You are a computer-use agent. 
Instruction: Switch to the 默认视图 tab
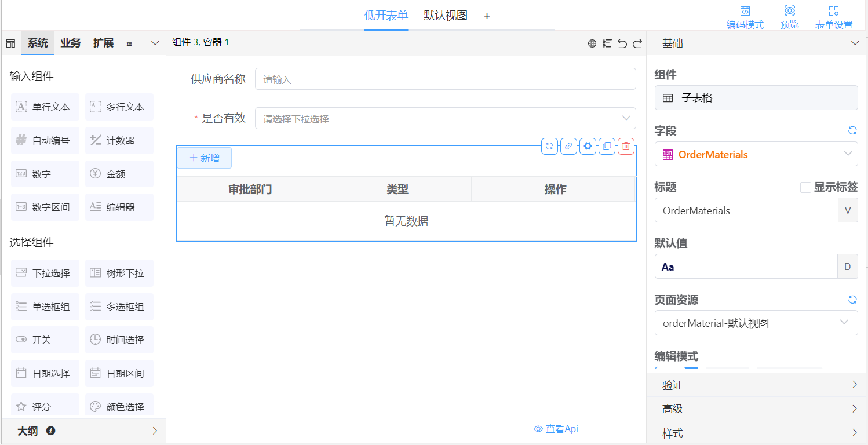coord(445,16)
